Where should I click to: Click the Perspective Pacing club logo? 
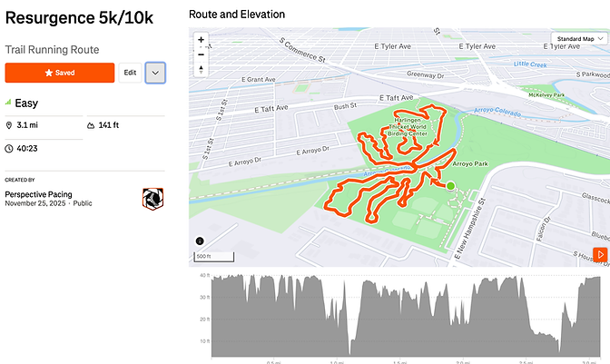click(153, 199)
